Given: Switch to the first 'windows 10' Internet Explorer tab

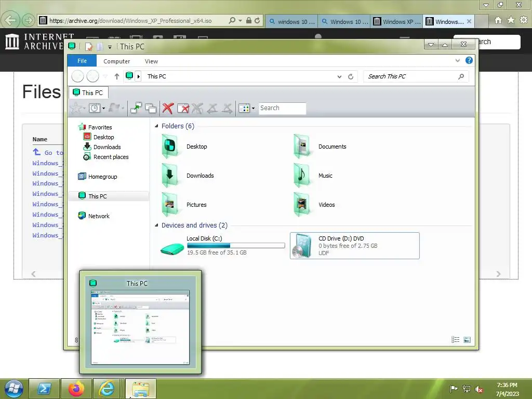Looking at the screenshot, I should 292,21.
